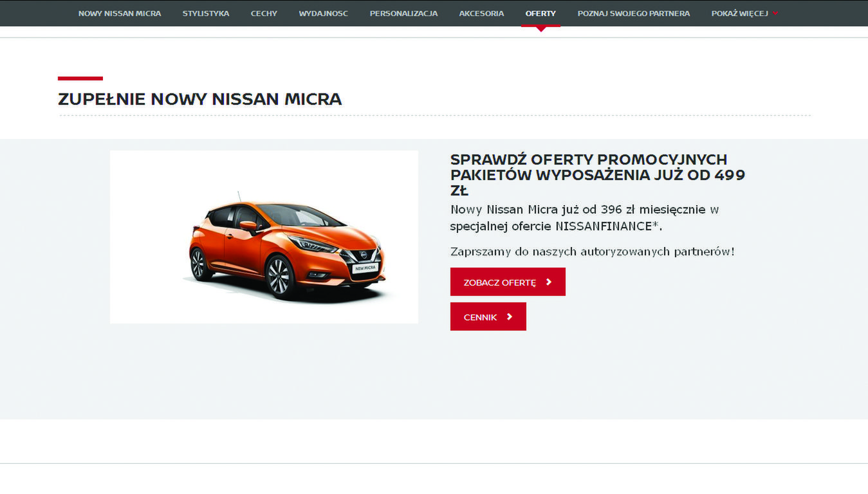Click the promotional packages headline from 499 zł
The width and height of the screenshot is (868, 494).
coord(598,175)
